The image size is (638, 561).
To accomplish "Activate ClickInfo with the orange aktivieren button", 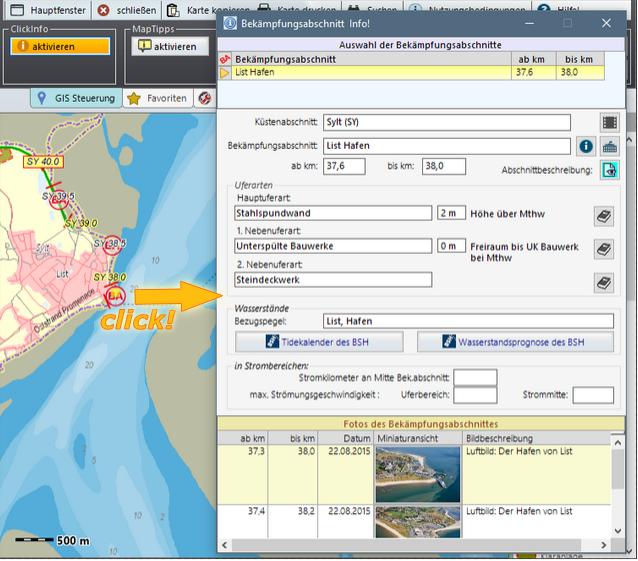I will (x=60, y=46).
